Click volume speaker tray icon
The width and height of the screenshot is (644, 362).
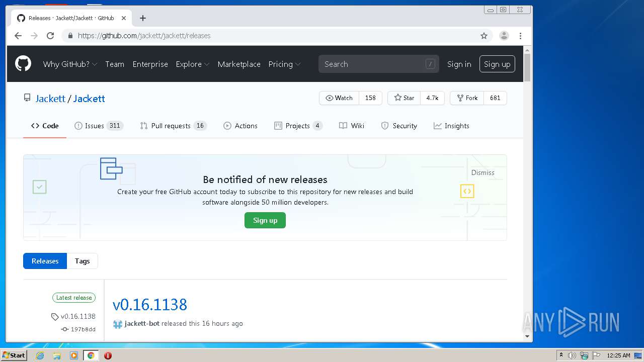point(572,355)
